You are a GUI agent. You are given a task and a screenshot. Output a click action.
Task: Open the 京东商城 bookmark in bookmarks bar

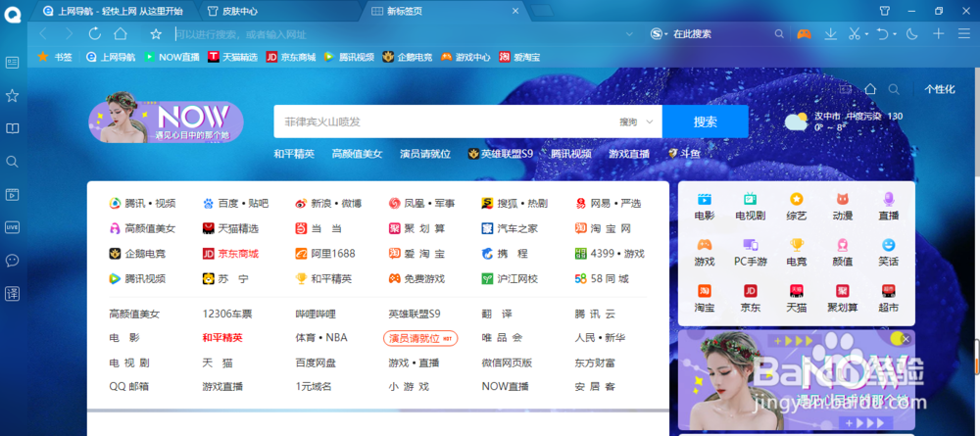[x=291, y=57]
